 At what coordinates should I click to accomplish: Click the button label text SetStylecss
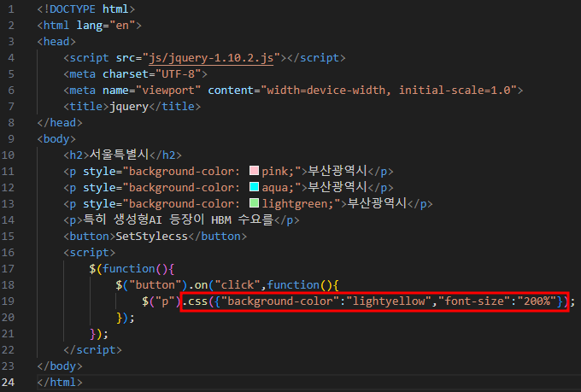pos(152,236)
